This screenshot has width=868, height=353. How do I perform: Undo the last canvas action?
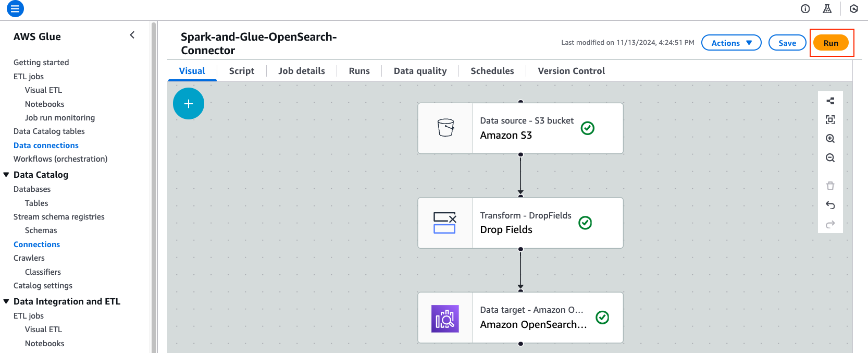pos(830,205)
